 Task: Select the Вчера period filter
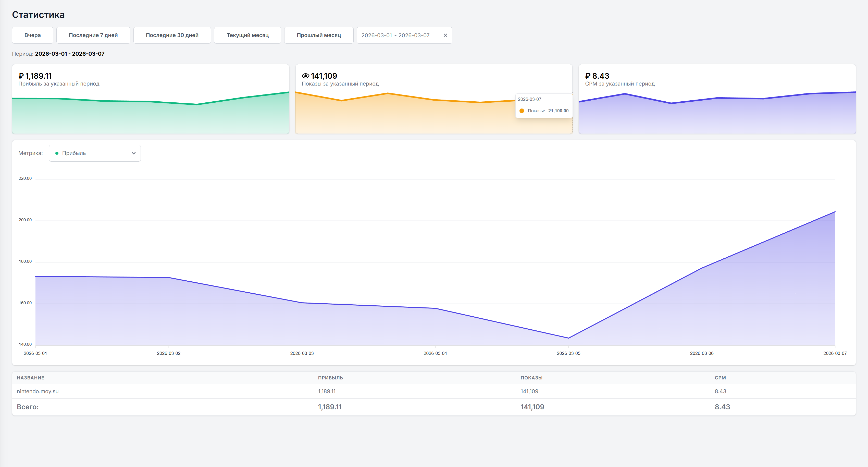32,35
